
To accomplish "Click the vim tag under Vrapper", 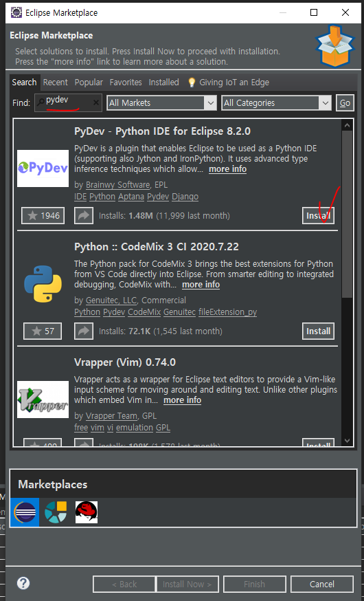I will [98, 427].
